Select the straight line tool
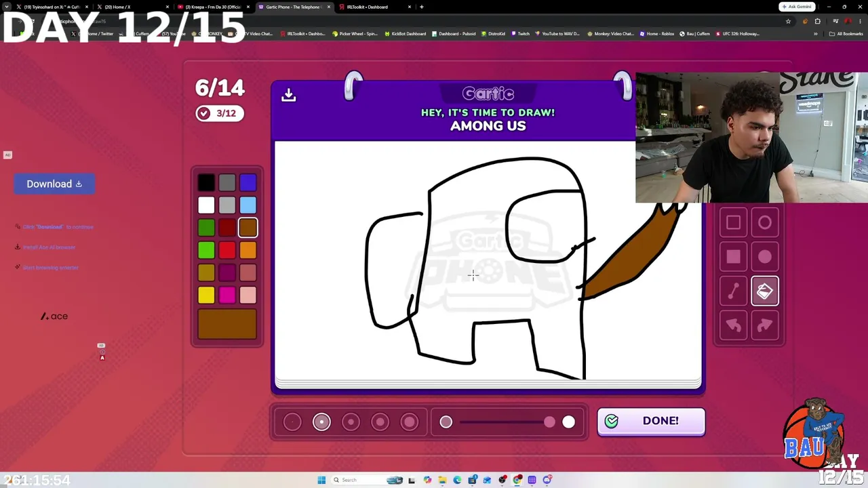 pyautogui.click(x=733, y=291)
